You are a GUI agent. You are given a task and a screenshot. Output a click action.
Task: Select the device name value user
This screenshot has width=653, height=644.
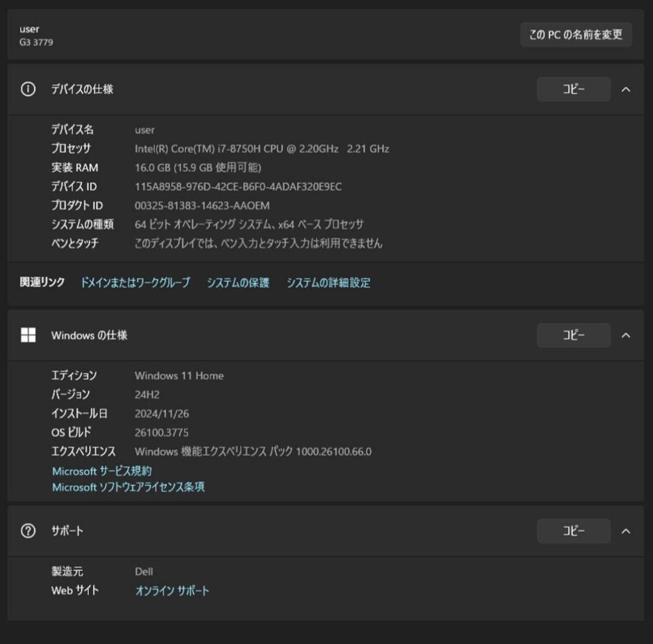click(x=145, y=129)
